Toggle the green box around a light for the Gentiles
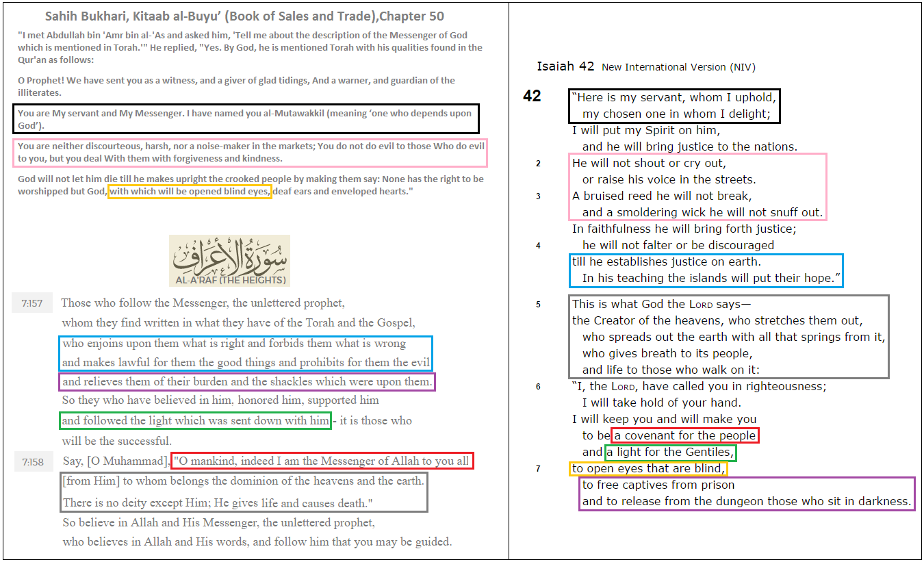 [671, 452]
